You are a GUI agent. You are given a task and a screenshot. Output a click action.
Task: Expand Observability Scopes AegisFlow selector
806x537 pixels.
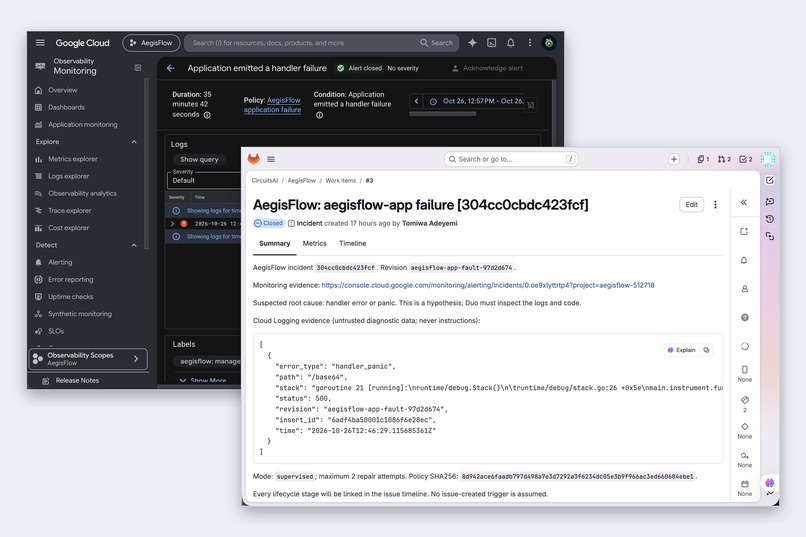click(88, 359)
